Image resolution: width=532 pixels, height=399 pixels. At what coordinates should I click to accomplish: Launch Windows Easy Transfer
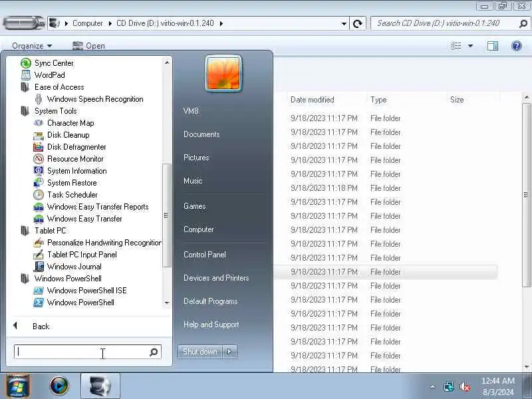pyautogui.click(x=78, y=219)
